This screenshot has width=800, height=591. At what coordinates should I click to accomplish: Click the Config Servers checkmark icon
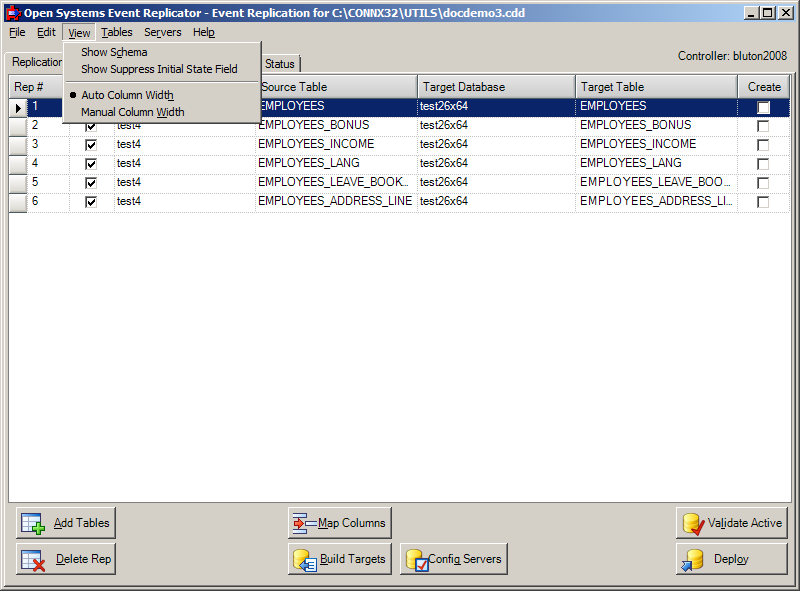[x=419, y=559]
